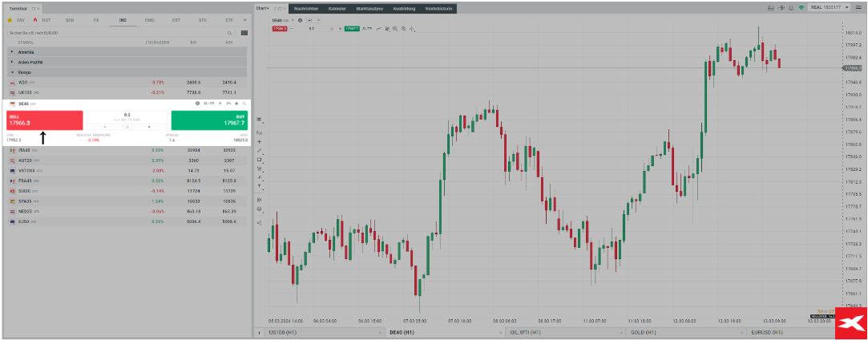Expand the Amerika group
This screenshot has height=341, width=868.
(127, 51)
